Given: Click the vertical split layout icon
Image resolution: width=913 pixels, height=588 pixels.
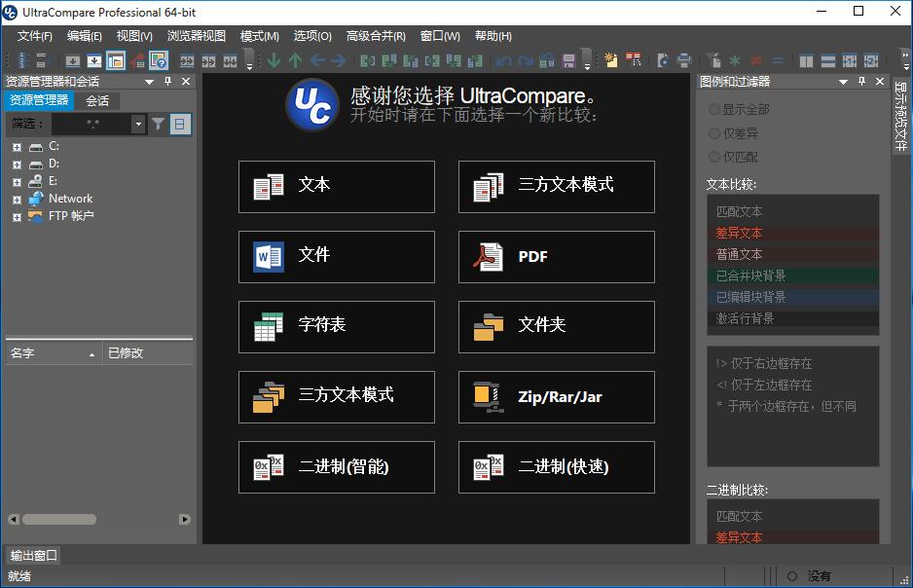Looking at the screenshot, I should [806, 60].
